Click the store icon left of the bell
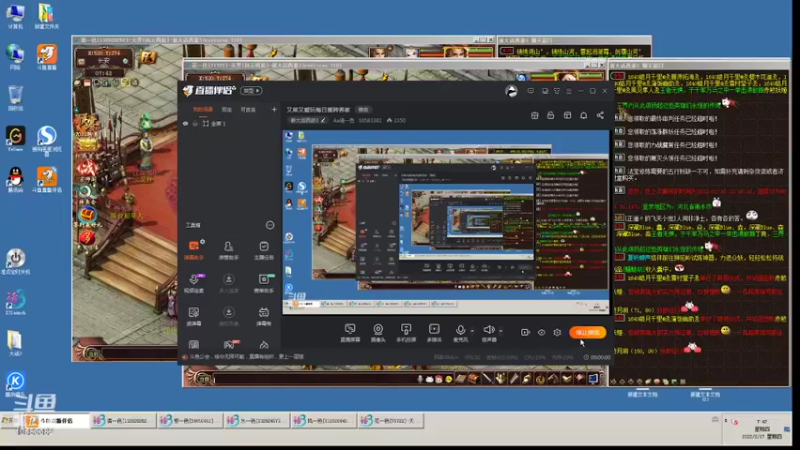 click(x=567, y=115)
